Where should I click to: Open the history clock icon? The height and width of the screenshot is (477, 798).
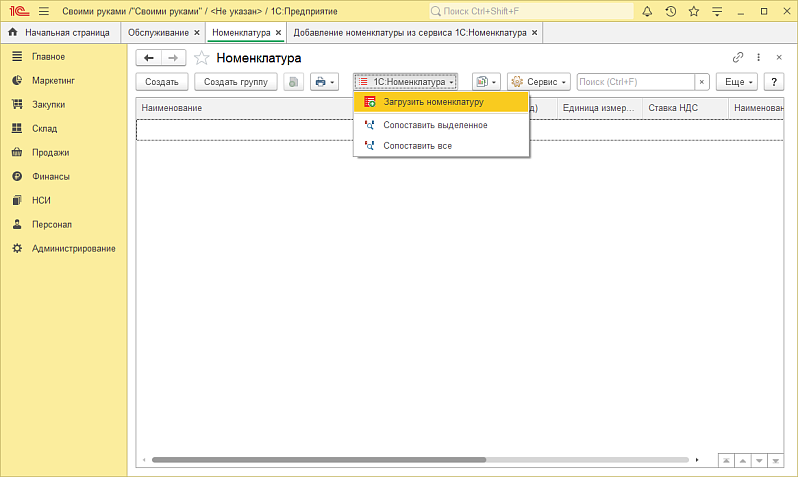pyautogui.click(x=670, y=11)
